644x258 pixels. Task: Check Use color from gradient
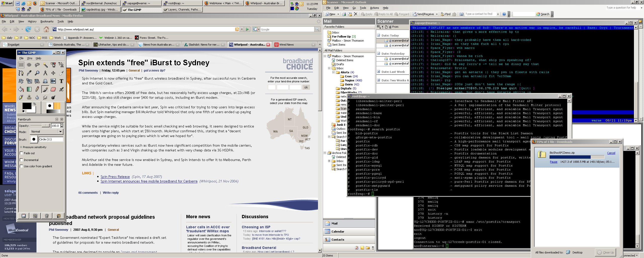point(22,166)
